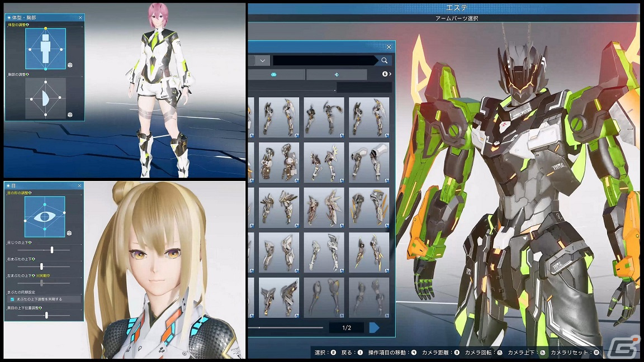
Task: Adjust the 黒目の上下位置調整 slider
Action: (x=44, y=315)
